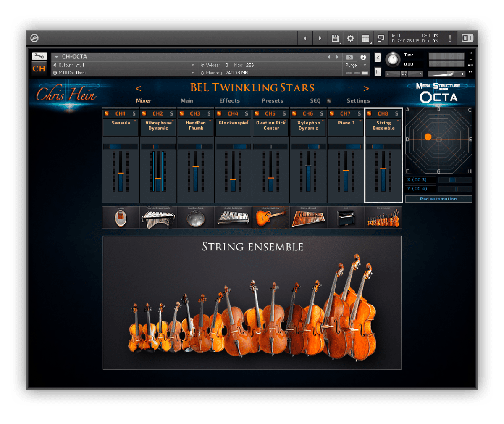This screenshot has height=424, width=504.
Task: Go to next preset with right arrow
Action: 366,88
